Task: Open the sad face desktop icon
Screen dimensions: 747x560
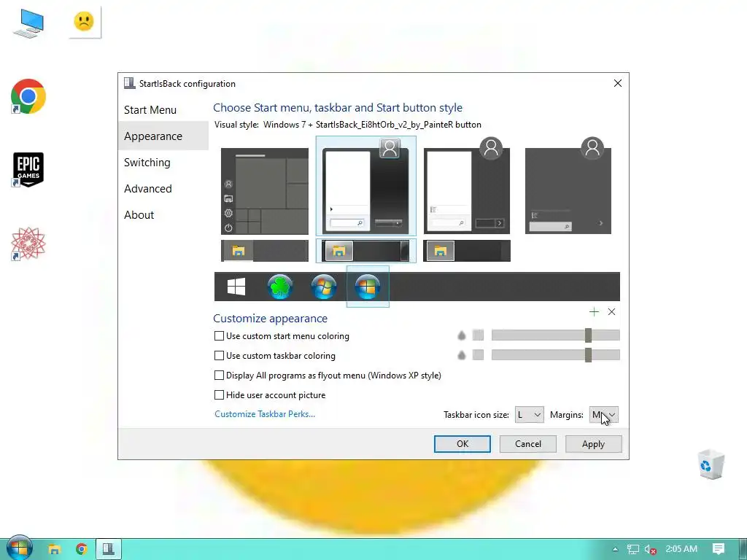Action: click(x=84, y=22)
